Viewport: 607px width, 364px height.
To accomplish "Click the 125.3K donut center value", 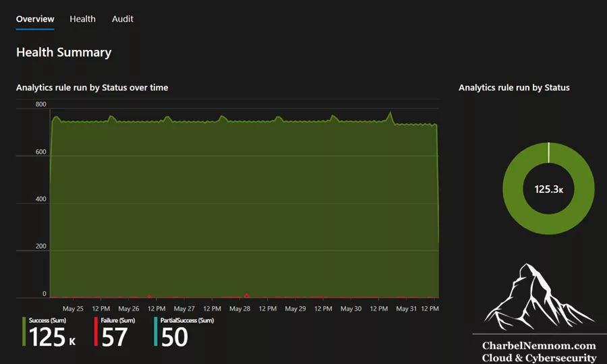I will (x=548, y=189).
